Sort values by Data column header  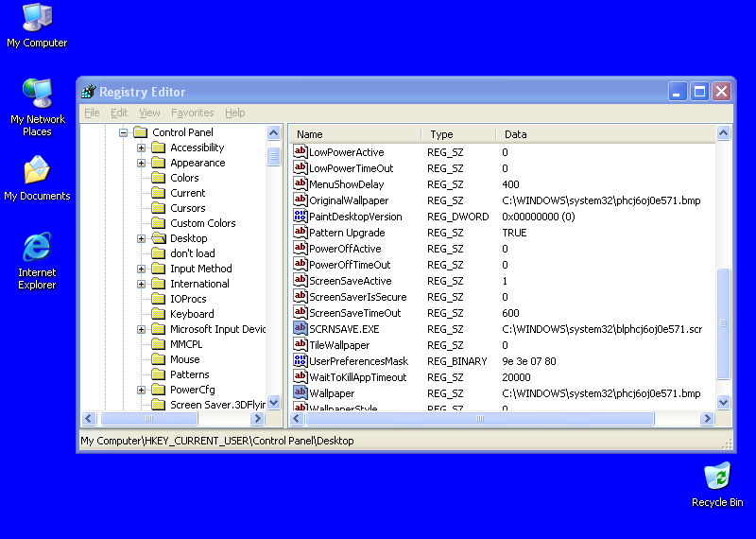605,134
